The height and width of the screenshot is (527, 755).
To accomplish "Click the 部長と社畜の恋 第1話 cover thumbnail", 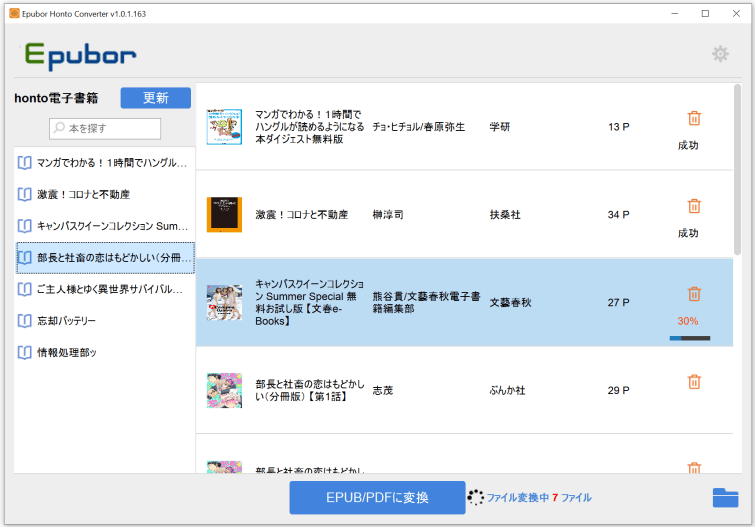I will click(224, 390).
